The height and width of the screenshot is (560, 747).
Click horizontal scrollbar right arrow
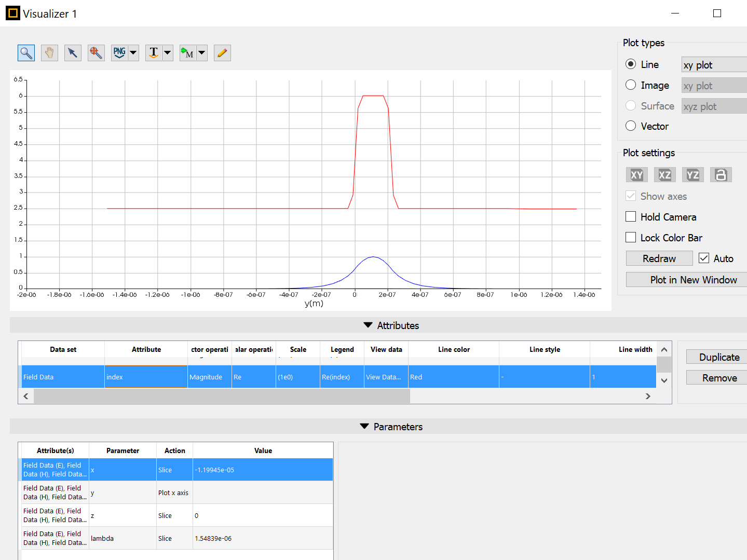[x=648, y=396]
